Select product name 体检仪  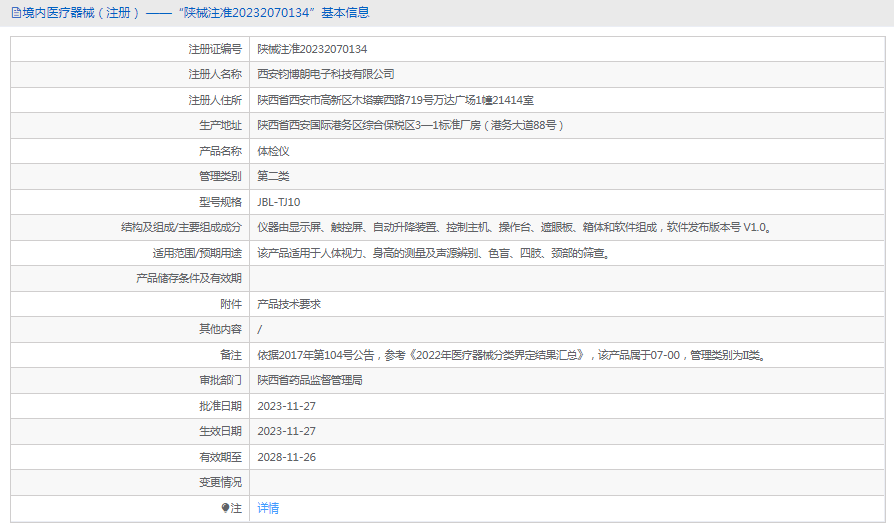coord(273,151)
